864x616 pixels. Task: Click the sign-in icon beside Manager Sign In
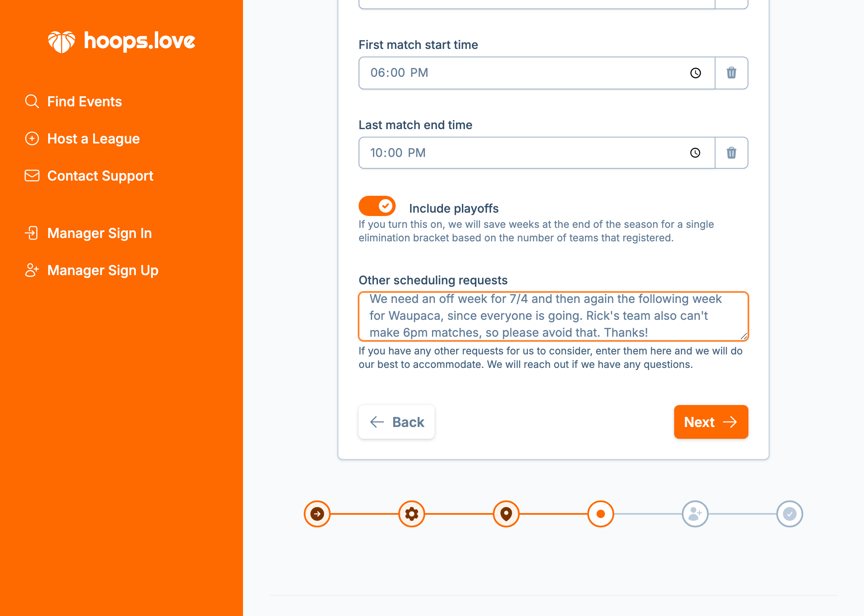coord(32,233)
